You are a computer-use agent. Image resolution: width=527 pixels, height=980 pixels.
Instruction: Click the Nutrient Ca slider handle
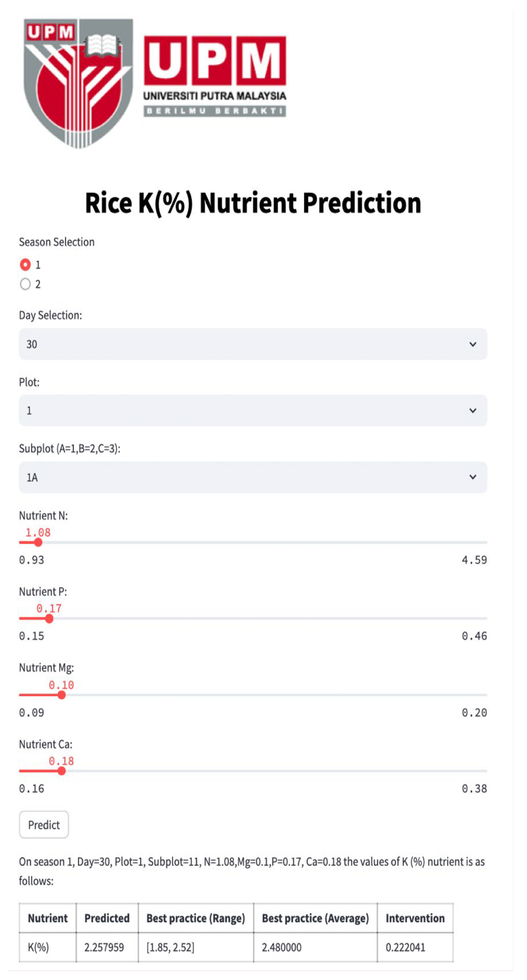pyautogui.click(x=61, y=771)
